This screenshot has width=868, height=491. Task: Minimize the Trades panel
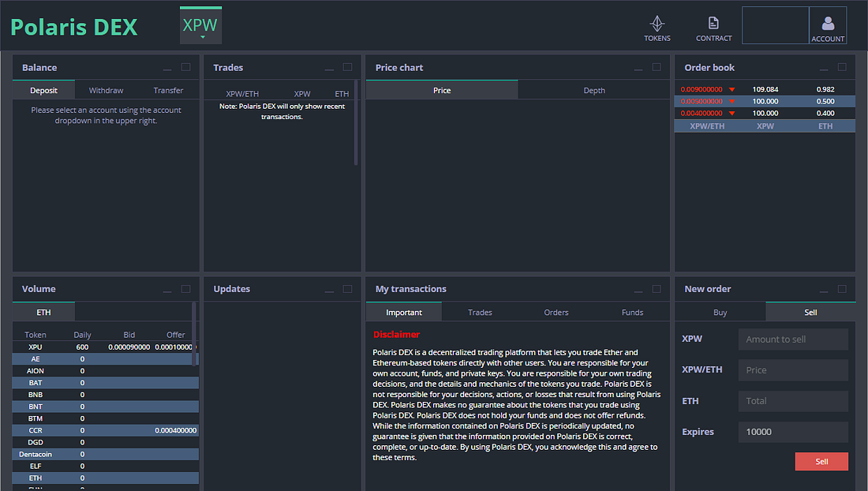329,68
